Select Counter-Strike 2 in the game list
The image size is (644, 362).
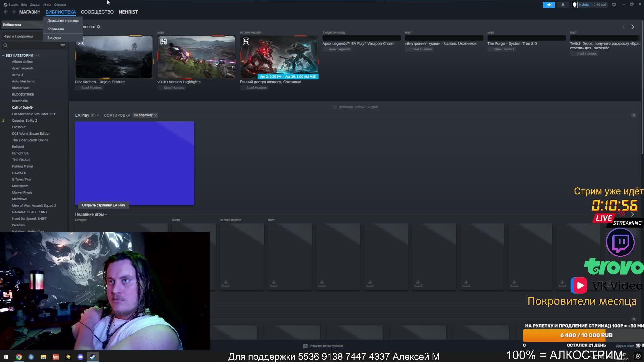[24, 121]
